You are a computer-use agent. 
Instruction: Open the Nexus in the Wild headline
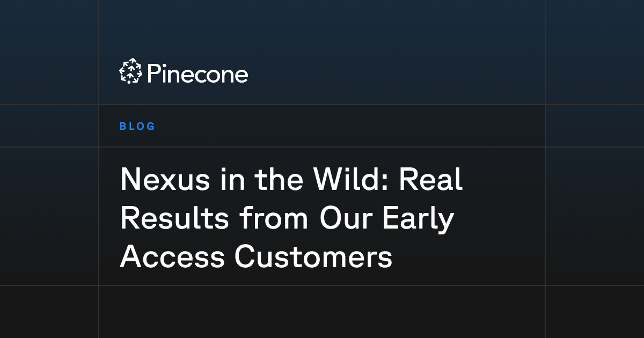(291, 218)
